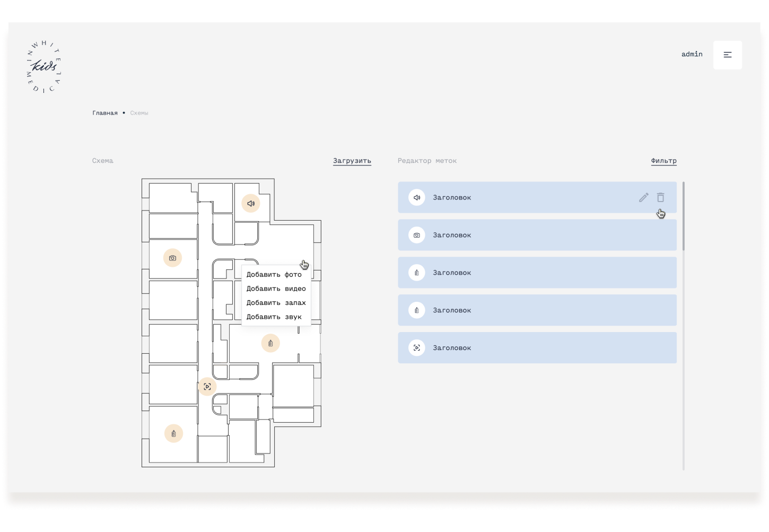This screenshot has height=532, width=769.
Task: Click the smell marker in the middle-right room
Action: point(270,343)
